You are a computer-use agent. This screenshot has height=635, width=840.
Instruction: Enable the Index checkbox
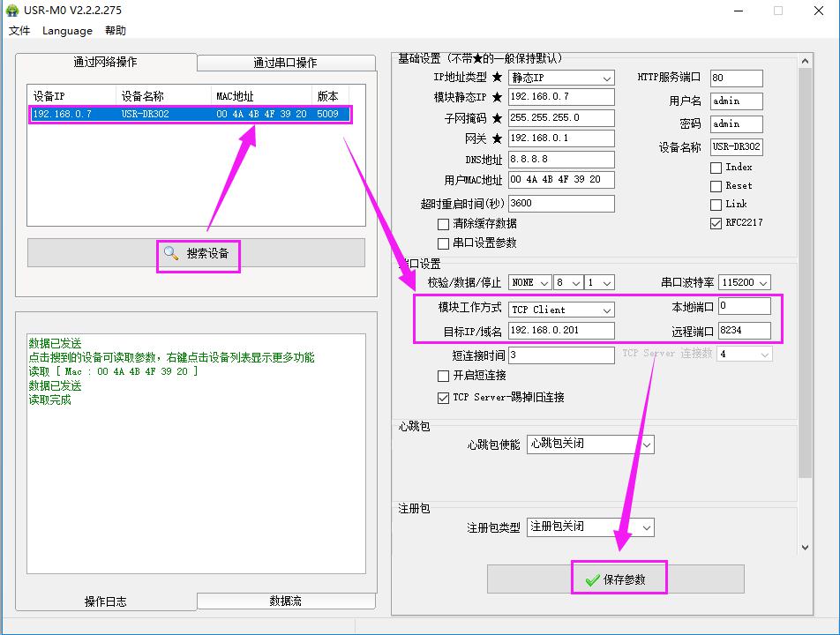[716, 168]
